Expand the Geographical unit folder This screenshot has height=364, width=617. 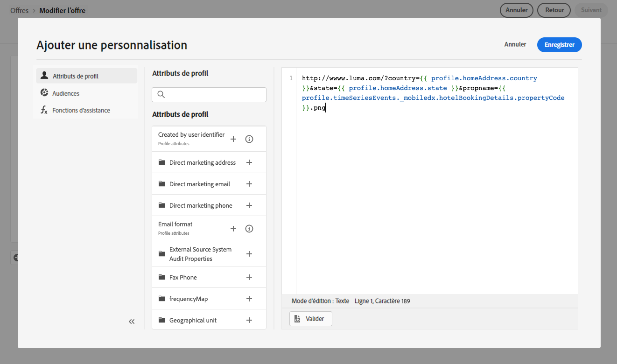click(x=193, y=320)
